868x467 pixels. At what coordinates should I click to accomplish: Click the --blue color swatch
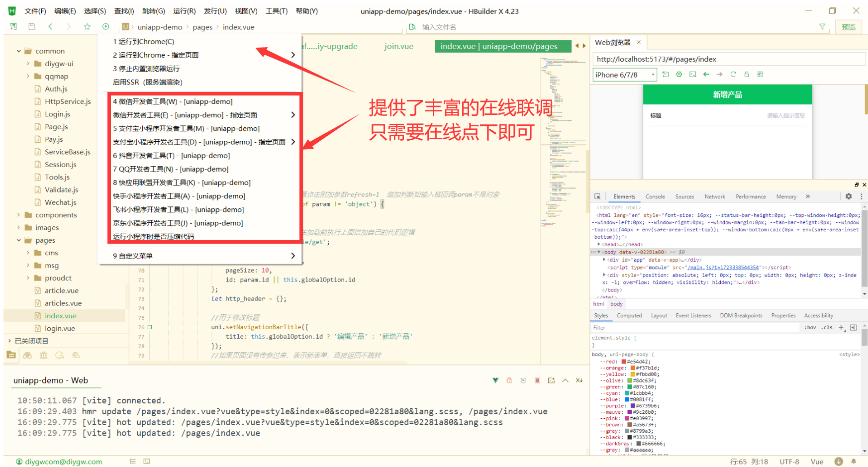click(x=627, y=399)
